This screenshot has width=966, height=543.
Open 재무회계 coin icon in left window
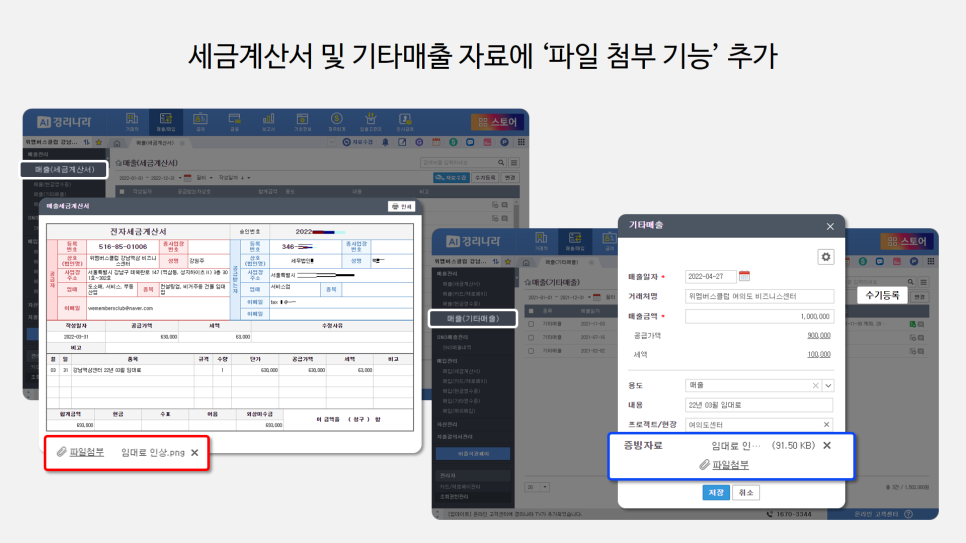(336, 122)
